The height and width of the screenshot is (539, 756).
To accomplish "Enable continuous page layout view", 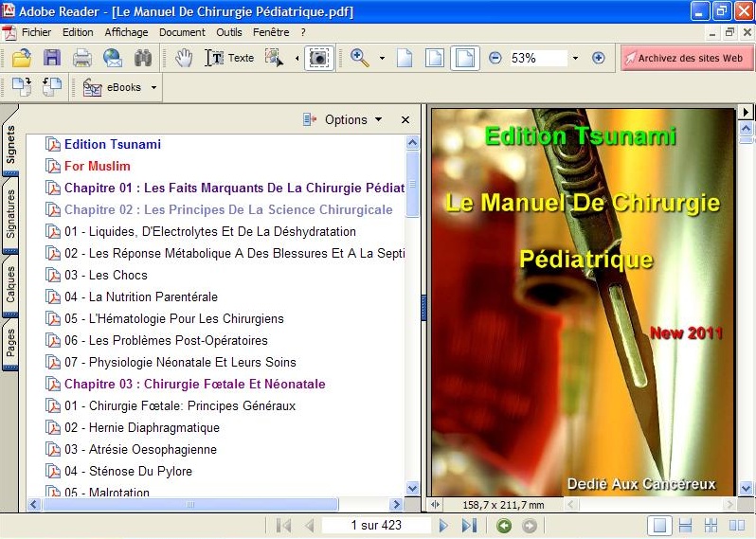I will 686,526.
